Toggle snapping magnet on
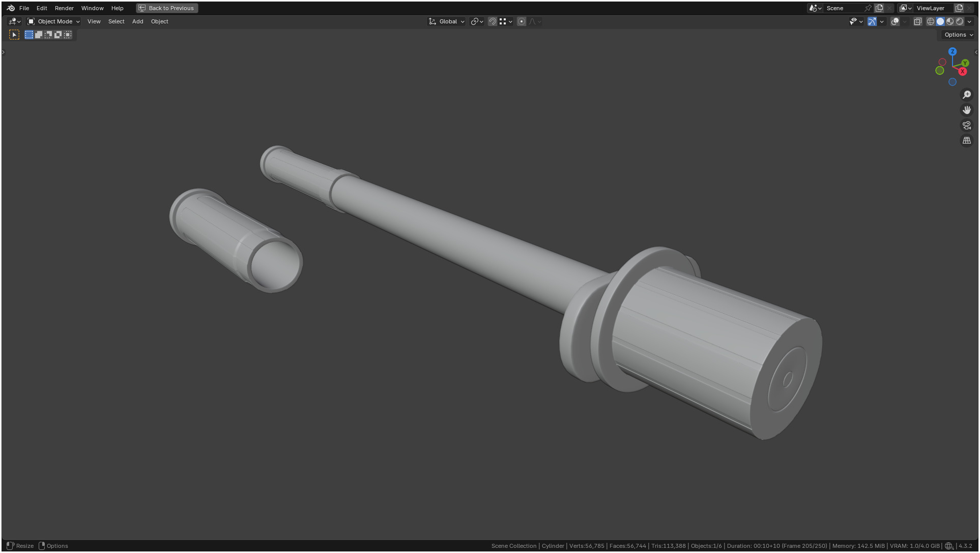 click(492, 21)
